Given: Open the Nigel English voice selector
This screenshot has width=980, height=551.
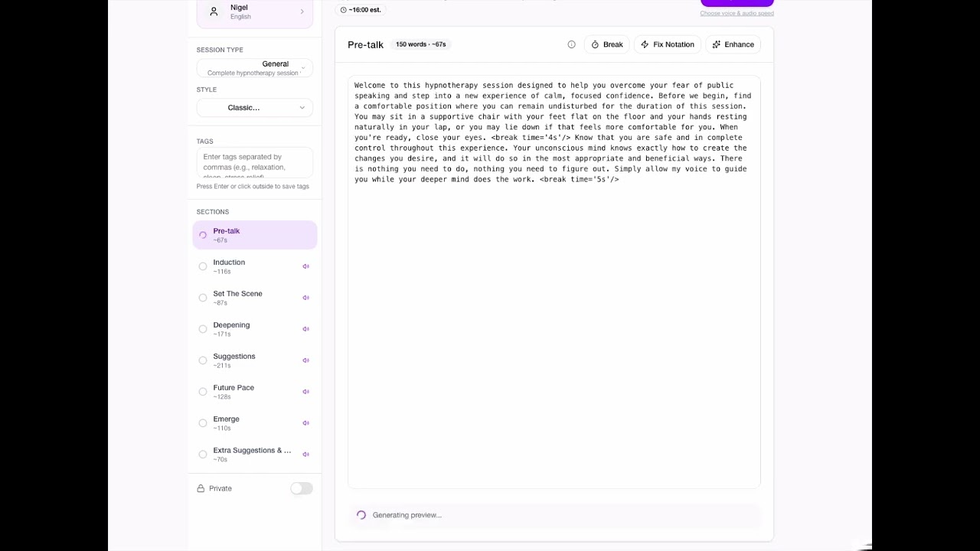Looking at the screenshot, I should (255, 12).
